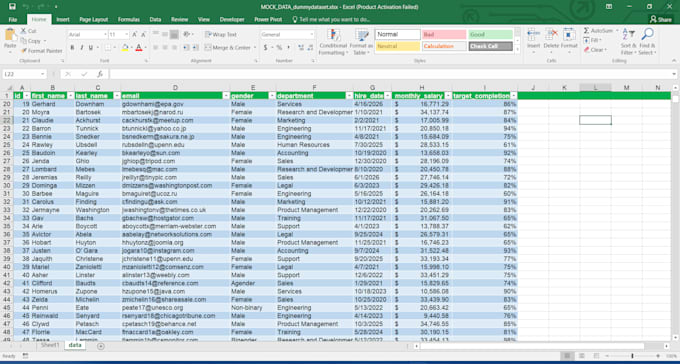This screenshot has width=680, height=364.
Task: Click the Format Painter brush
Action: click(x=24, y=51)
